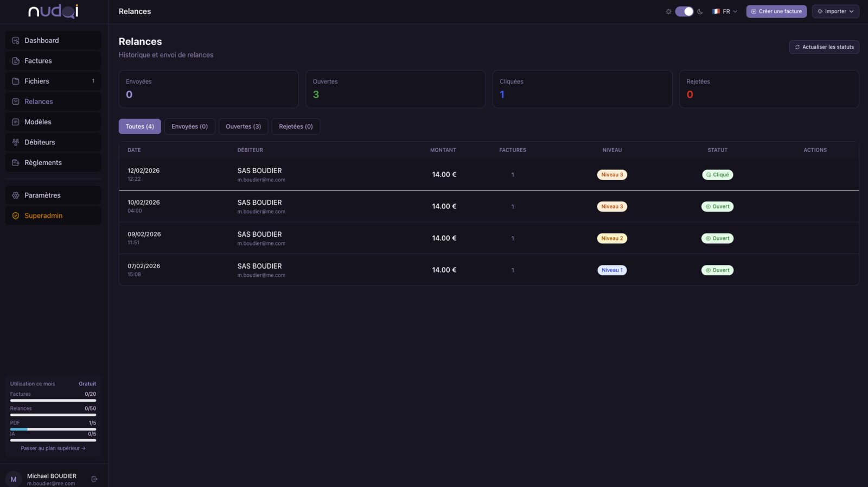The image size is (868, 487).
Task: Open Fichiers menu item
Action: (x=53, y=81)
